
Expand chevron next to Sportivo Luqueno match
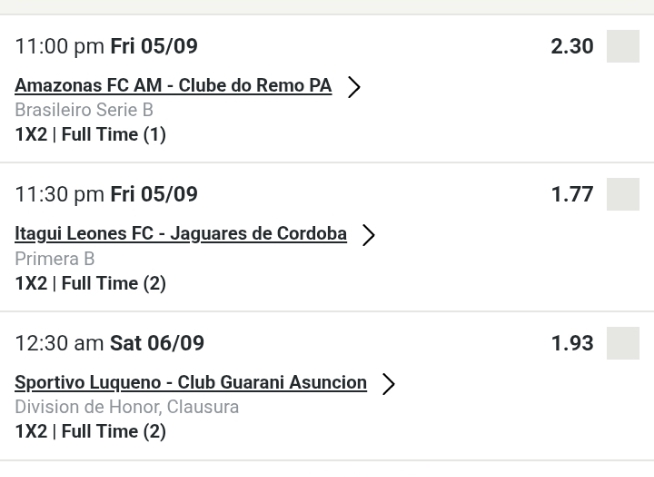click(385, 384)
